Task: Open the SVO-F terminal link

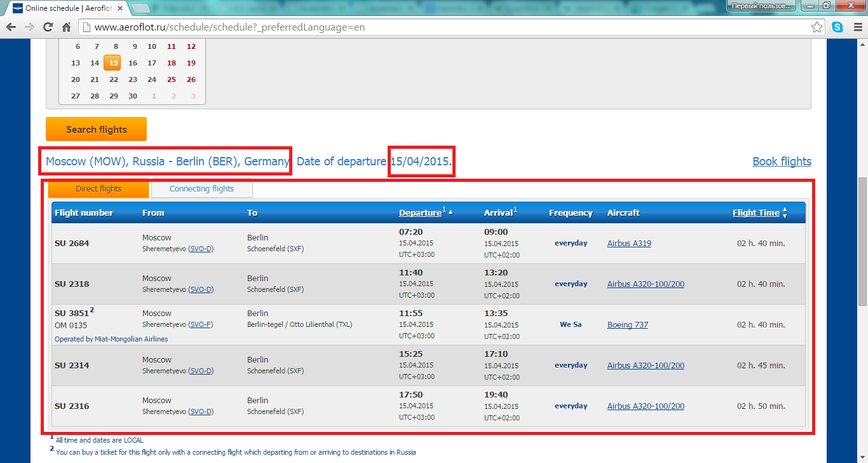Action: click(x=201, y=324)
